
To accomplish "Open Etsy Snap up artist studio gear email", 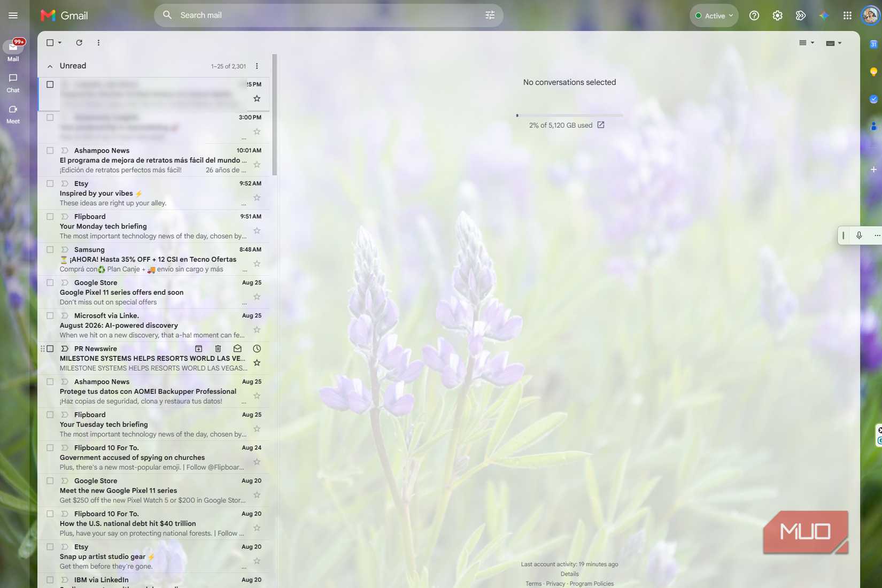I will [x=154, y=556].
